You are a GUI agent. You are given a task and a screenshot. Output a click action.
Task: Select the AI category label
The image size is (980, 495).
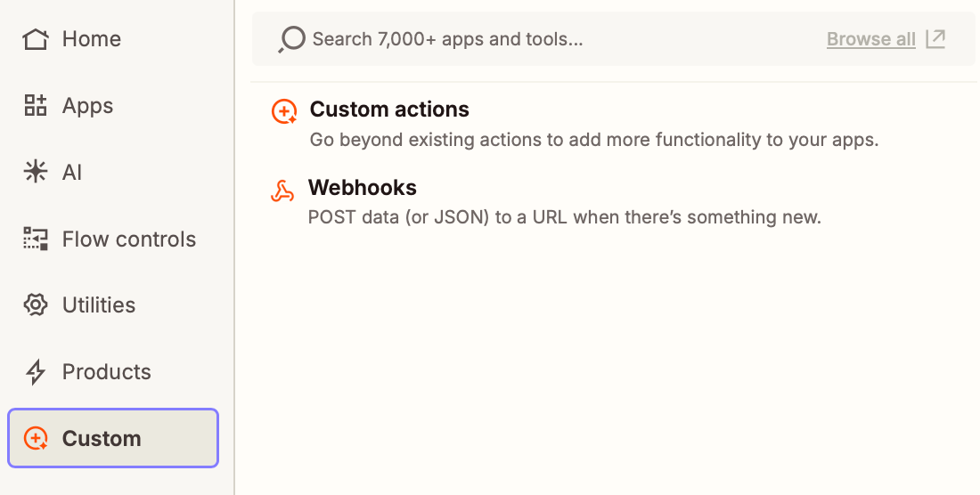tap(72, 172)
